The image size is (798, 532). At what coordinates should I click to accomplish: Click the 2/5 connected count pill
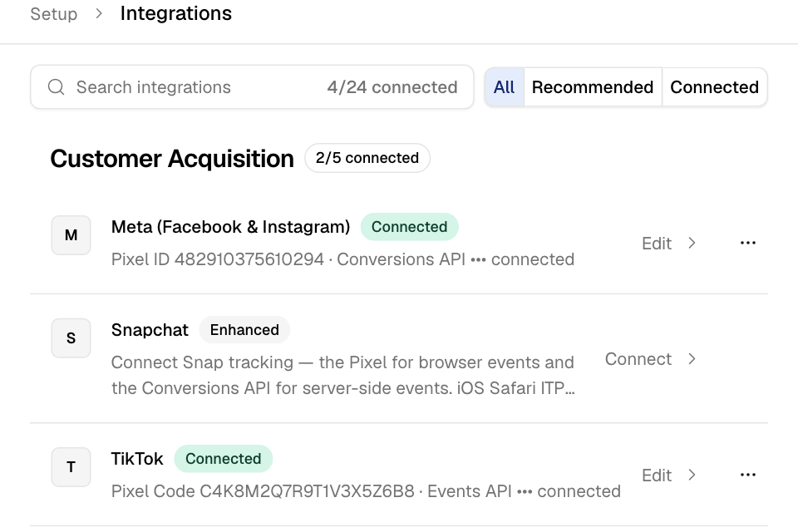point(367,158)
